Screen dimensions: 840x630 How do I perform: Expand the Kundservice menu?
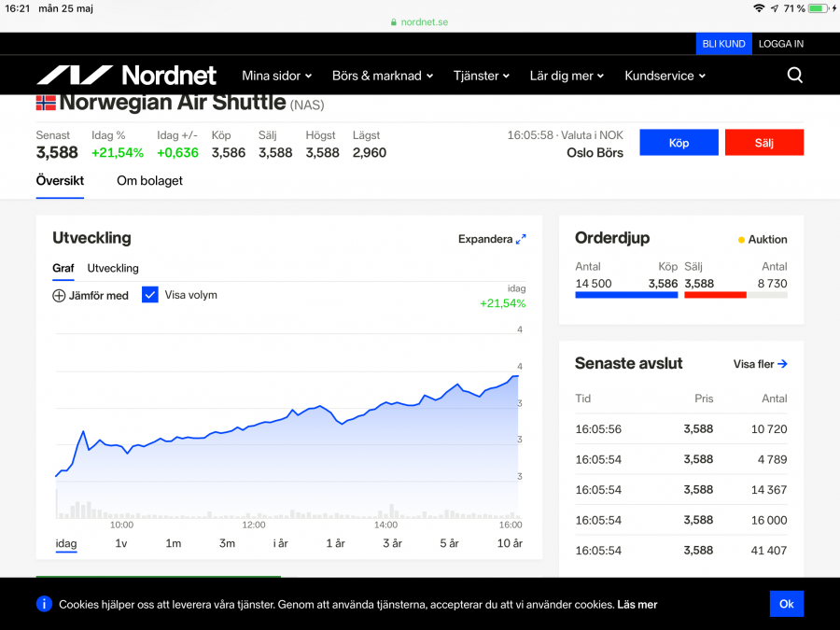(x=665, y=76)
